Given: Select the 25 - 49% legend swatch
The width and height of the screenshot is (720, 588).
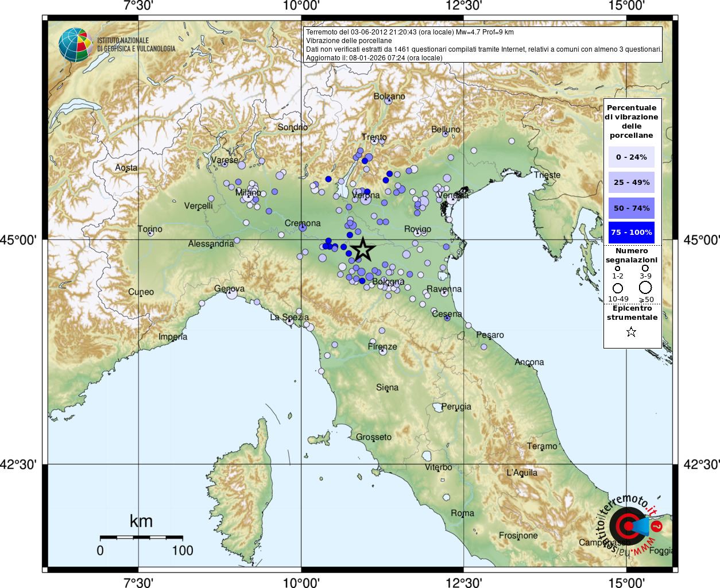Looking at the screenshot, I should 632,182.
